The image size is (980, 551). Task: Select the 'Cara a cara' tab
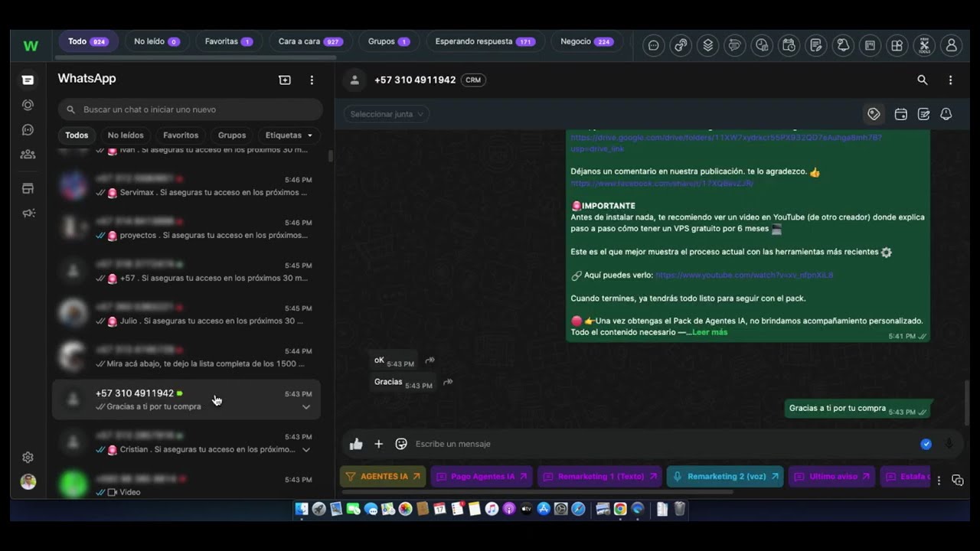310,41
